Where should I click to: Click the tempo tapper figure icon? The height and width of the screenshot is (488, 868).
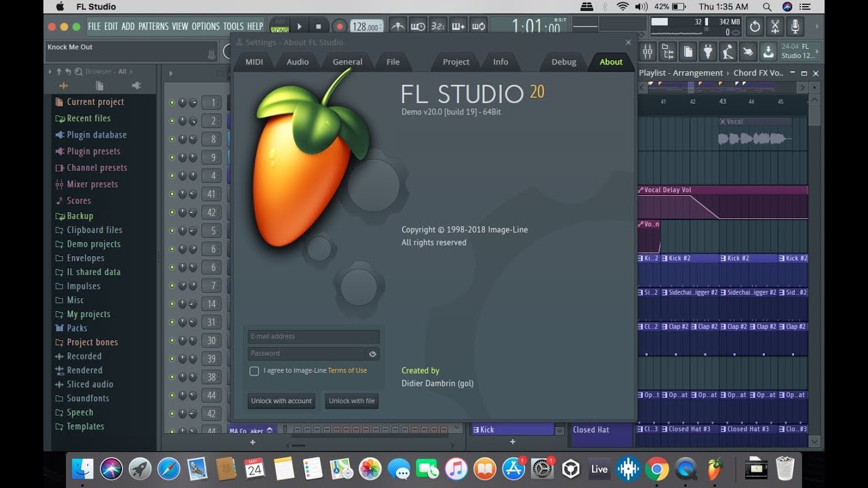point(728,52)
